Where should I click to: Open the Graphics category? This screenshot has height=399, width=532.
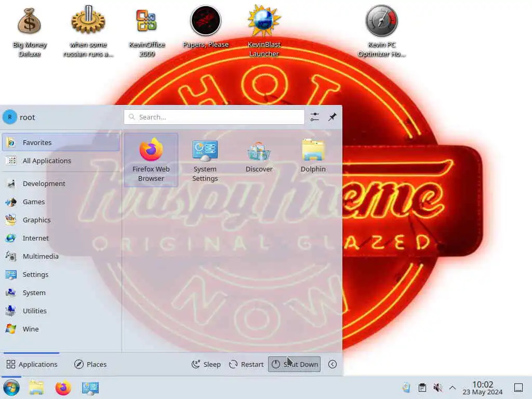coord(61,220)
